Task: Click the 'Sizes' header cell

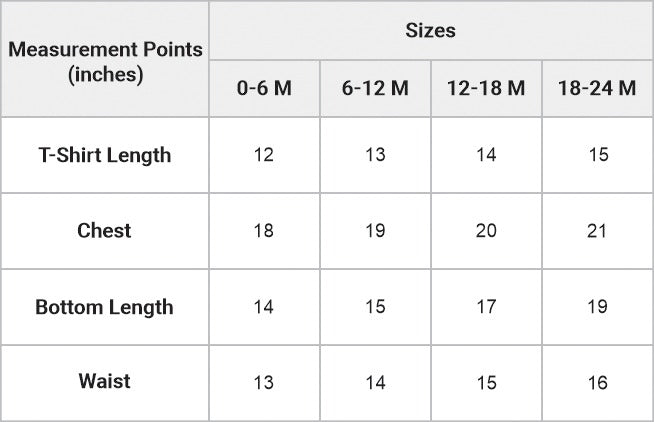Action: tap(430, 31)
